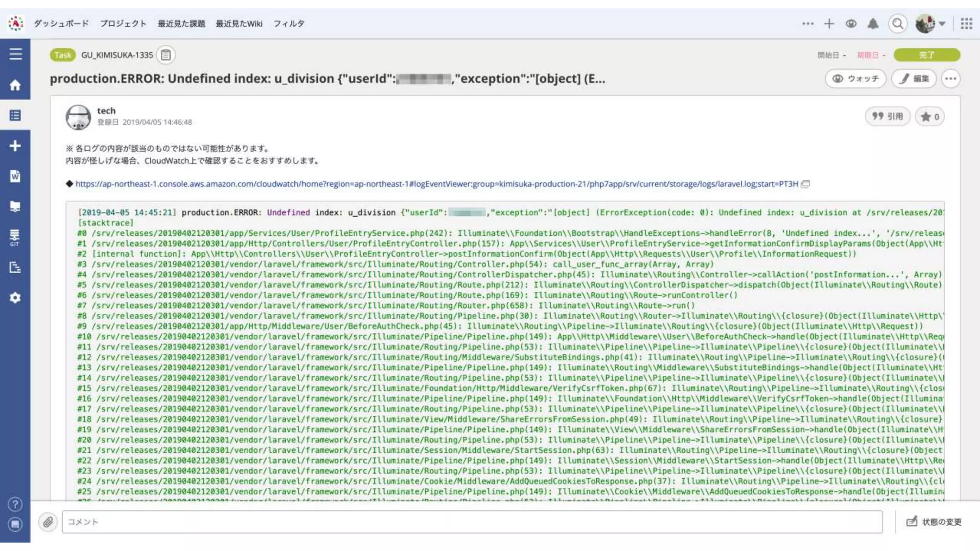Viewport: 980px width, 551px height.
Task: Open the Git repository sidebar icon
Action: pyautogui.click(x=15, y=237)
